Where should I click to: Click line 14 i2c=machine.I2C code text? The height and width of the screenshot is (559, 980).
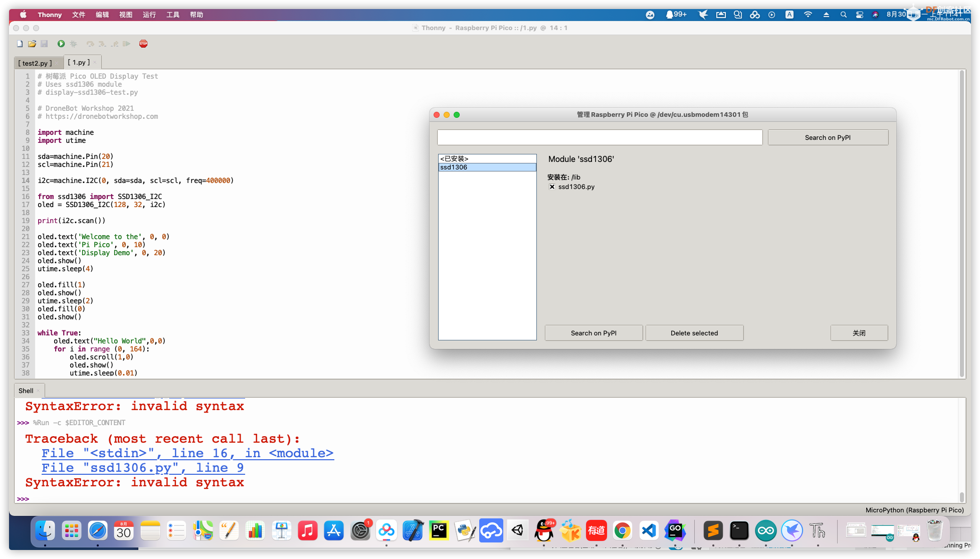click(136, 180)
